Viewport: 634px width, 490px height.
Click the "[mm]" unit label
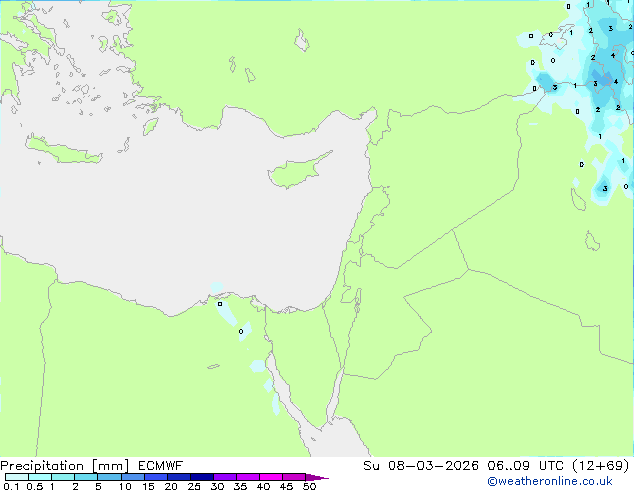tap(110, 466)
